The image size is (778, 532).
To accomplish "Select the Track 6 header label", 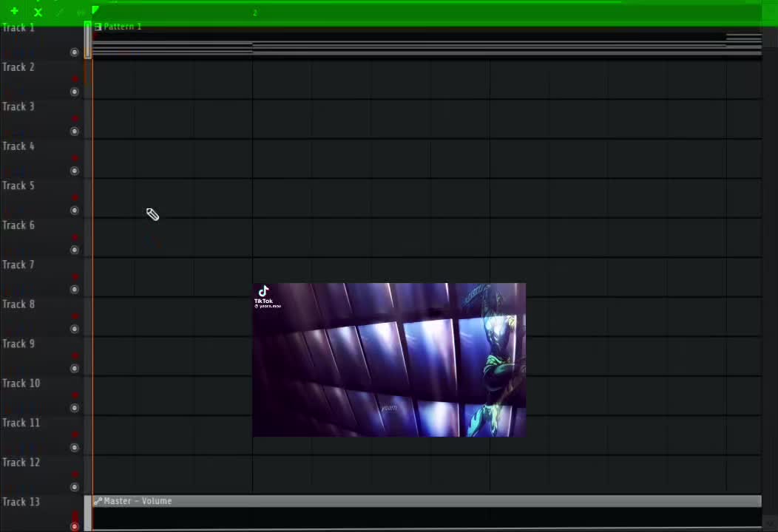I will click(x=18, y=225).
